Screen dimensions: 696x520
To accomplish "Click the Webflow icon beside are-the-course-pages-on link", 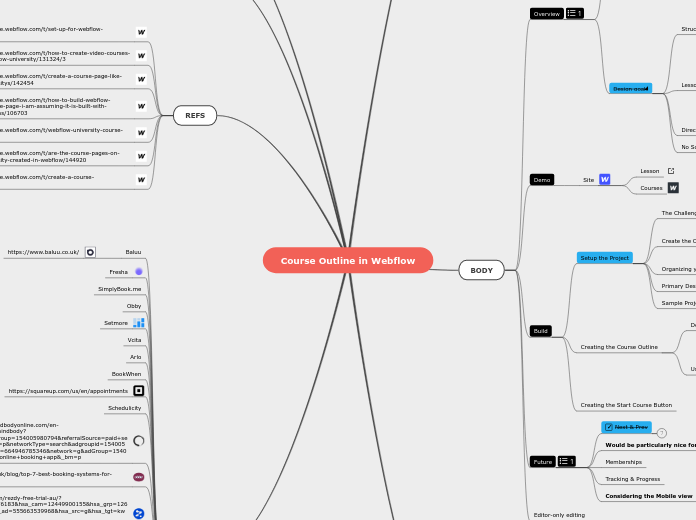I will pyautogui.click(x=141, y=156).
